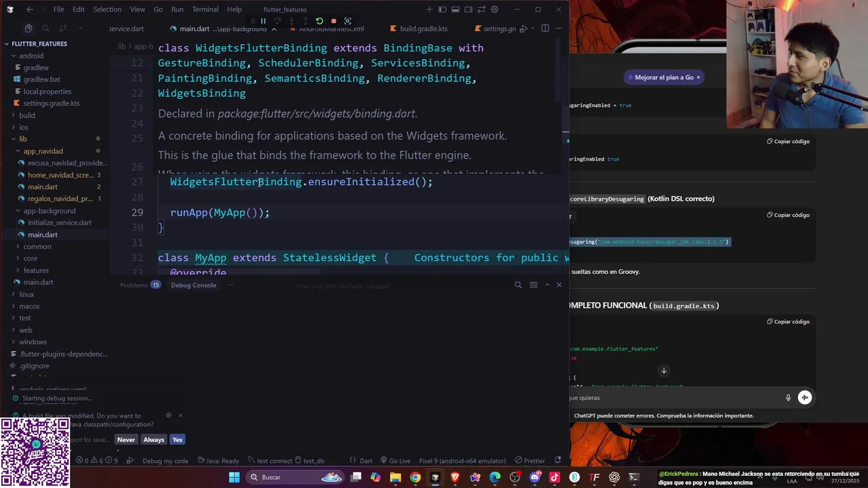Viewport: 868px width, 488px height.
Task: Open the Run menu
Action: 177,9
